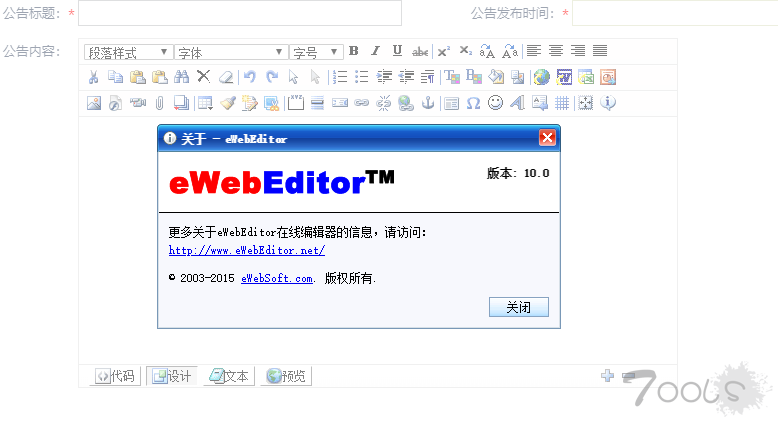
Task: Switch to the 代码 code tab
Action: 116,376
